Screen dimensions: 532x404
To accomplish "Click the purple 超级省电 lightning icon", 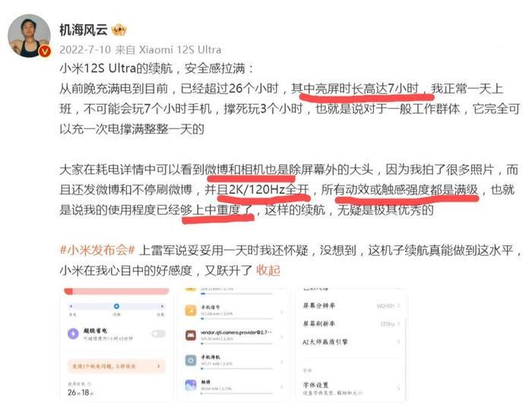I will [73, 333].
